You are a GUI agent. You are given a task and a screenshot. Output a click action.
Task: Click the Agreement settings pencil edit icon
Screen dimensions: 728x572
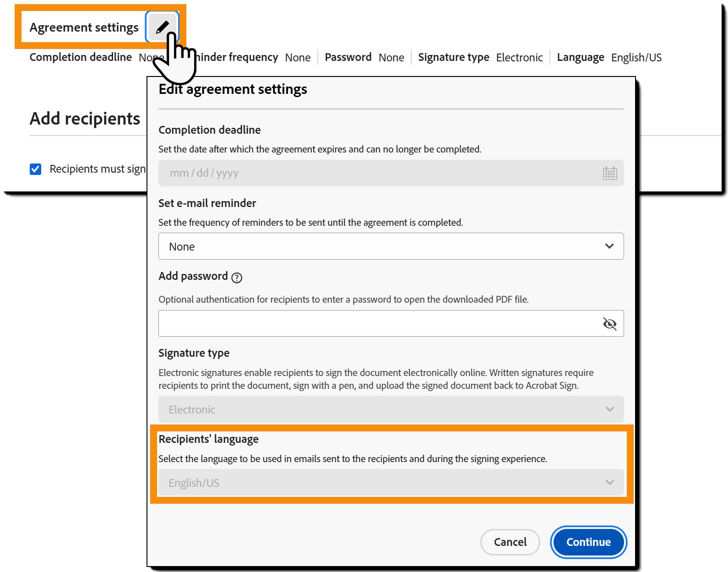coord(162,27)
